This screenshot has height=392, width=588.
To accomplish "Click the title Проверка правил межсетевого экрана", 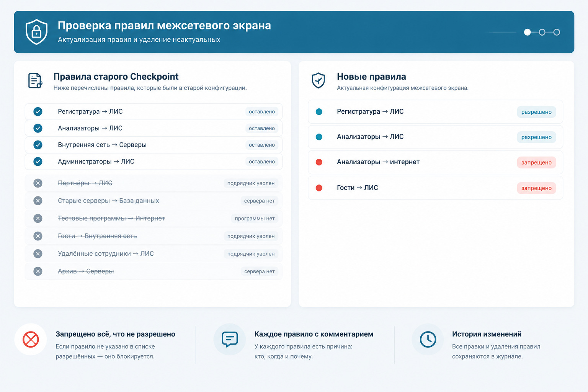I will coord(164,25).
